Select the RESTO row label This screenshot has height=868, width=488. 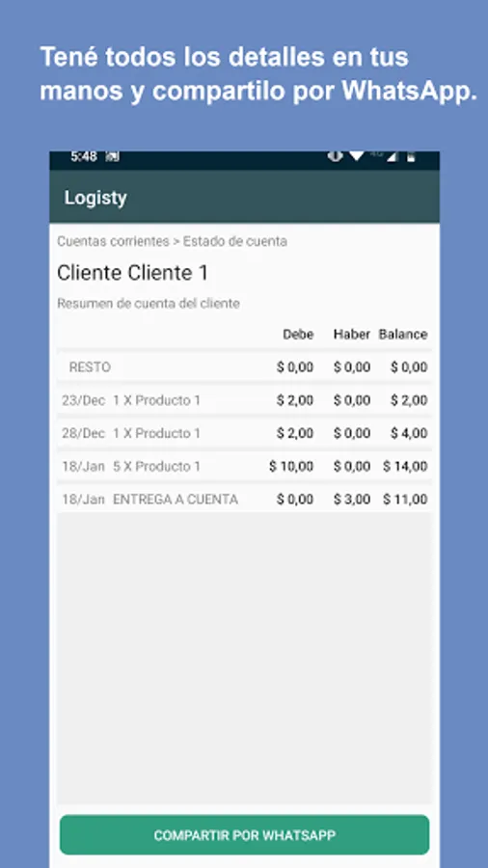(90, 367)
